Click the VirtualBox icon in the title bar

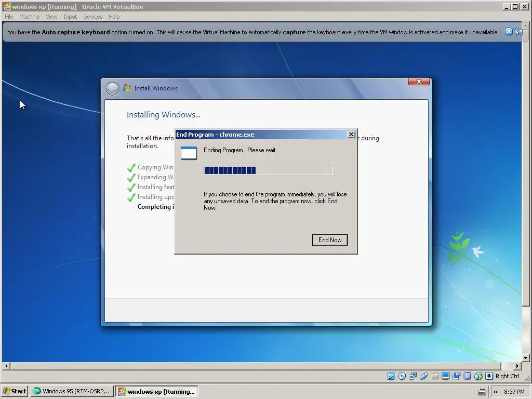pyautogui.click(x=6, y=6)
